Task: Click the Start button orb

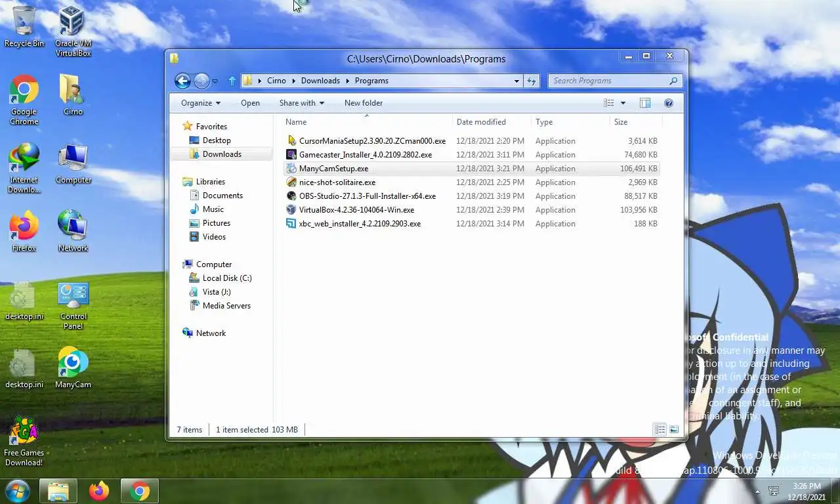Action: [17, 491]
